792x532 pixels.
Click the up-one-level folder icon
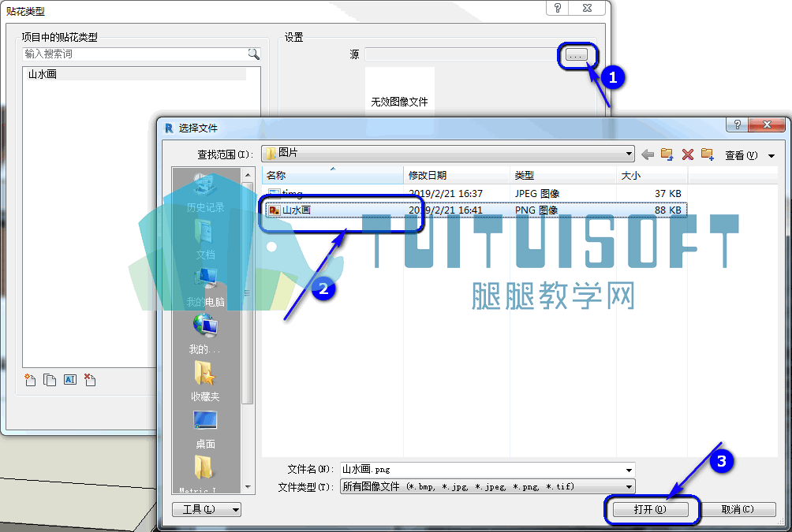coord(667,154)
